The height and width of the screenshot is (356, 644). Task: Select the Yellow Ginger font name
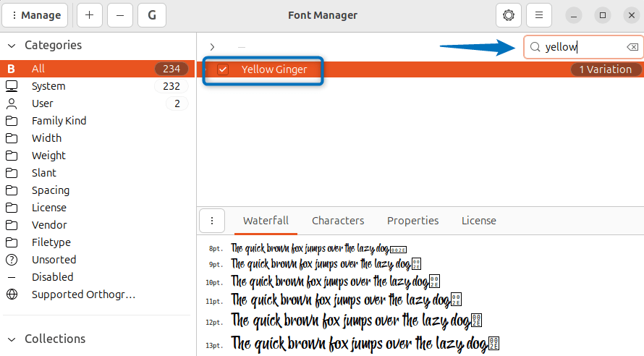pyautogui.click(x=274, y=69)
